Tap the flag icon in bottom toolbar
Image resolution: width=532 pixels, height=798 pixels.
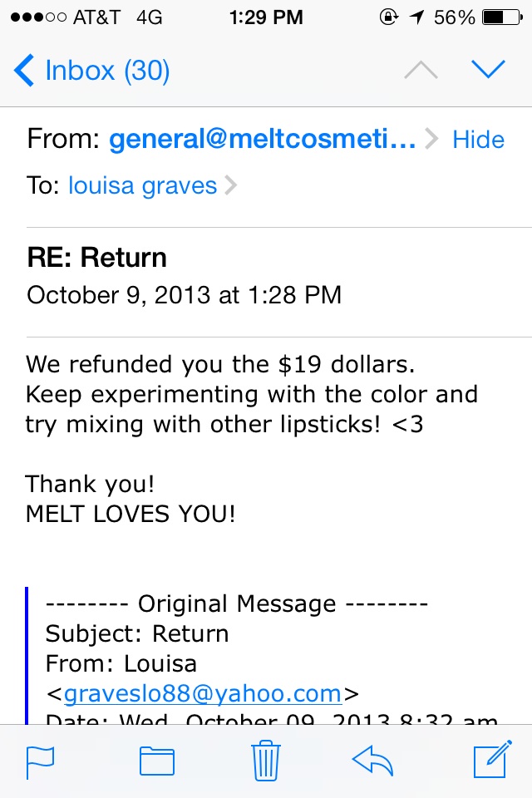coord(40,762)
